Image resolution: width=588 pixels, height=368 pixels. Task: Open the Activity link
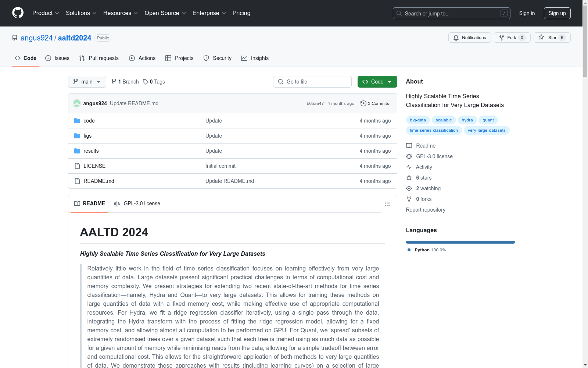[x=419, y=167]
